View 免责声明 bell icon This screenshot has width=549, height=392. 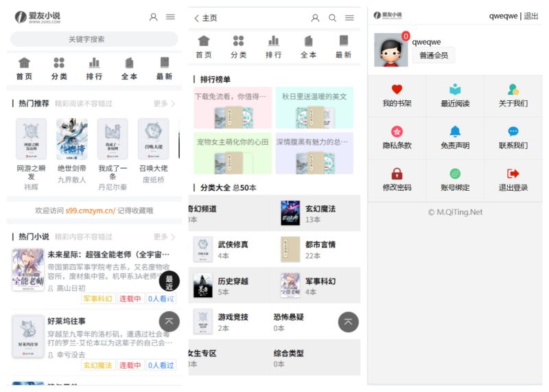tap(455, 132)
